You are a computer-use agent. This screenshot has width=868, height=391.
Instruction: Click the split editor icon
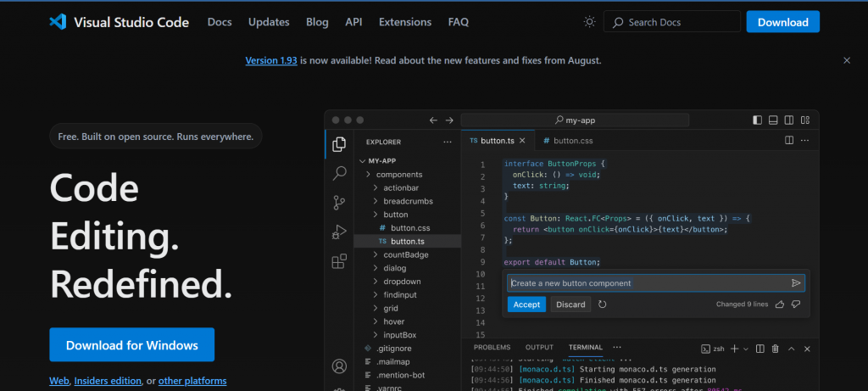coord(789,141)
